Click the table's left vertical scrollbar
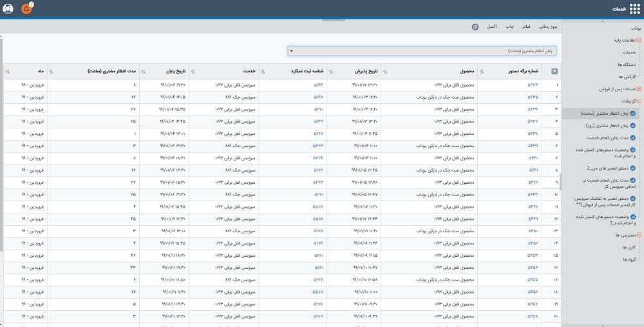Image resolution: width=644 pixels, height=327 pixels. click(1, 144)
